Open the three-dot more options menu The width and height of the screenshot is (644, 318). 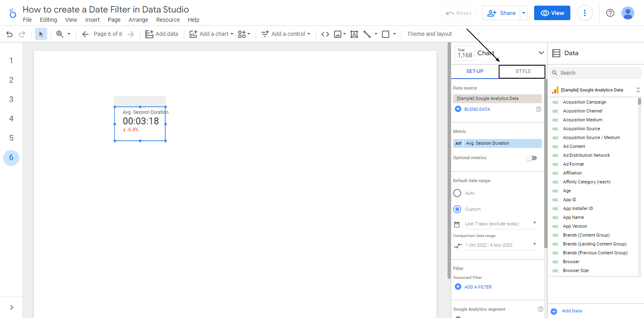click(x=585, y=13)
